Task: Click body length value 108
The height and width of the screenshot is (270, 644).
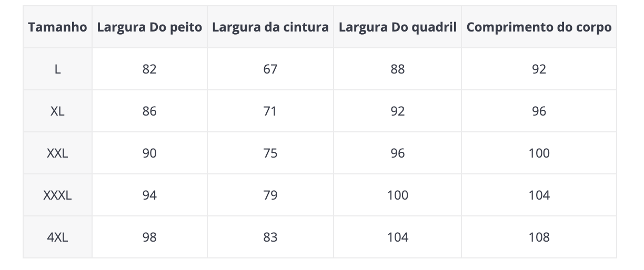Action: tap(539, 237)
